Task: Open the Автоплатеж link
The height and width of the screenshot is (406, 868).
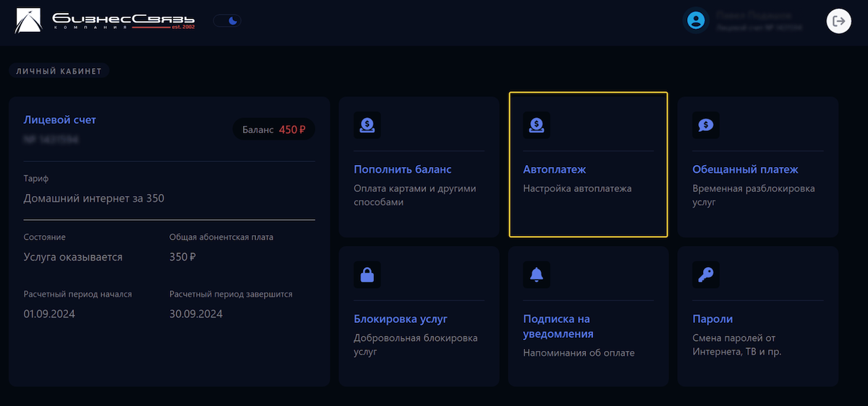Action: (x=554, y=169)
